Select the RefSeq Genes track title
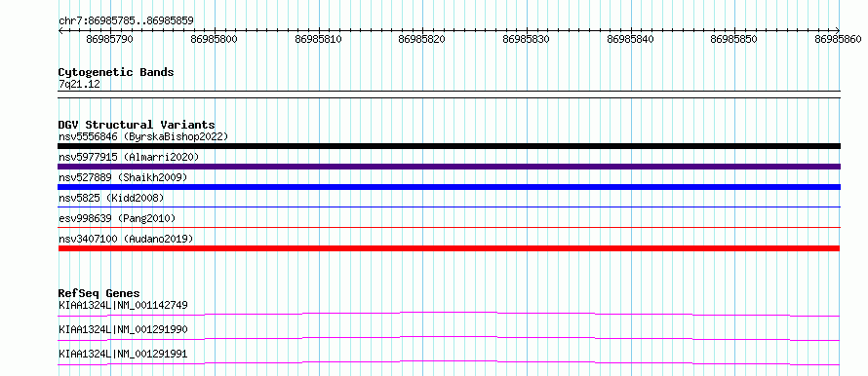 (99, 293)
